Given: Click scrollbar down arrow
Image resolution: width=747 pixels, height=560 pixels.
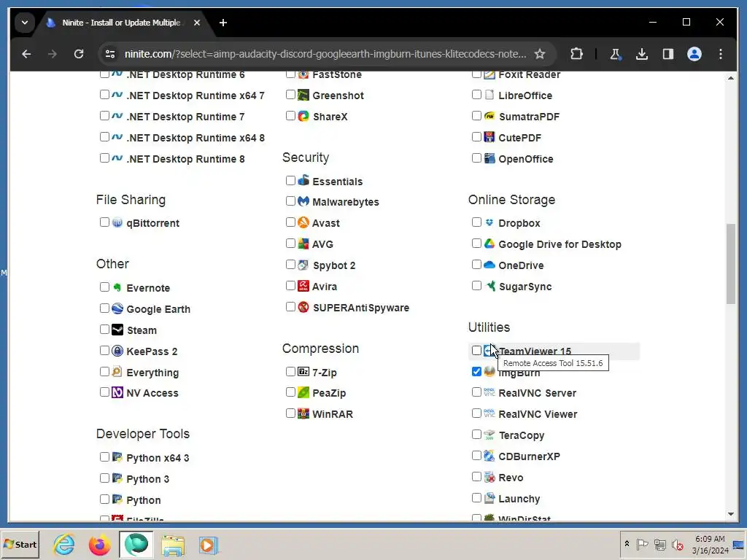Looking at the screenshot, I should point(731,514).
